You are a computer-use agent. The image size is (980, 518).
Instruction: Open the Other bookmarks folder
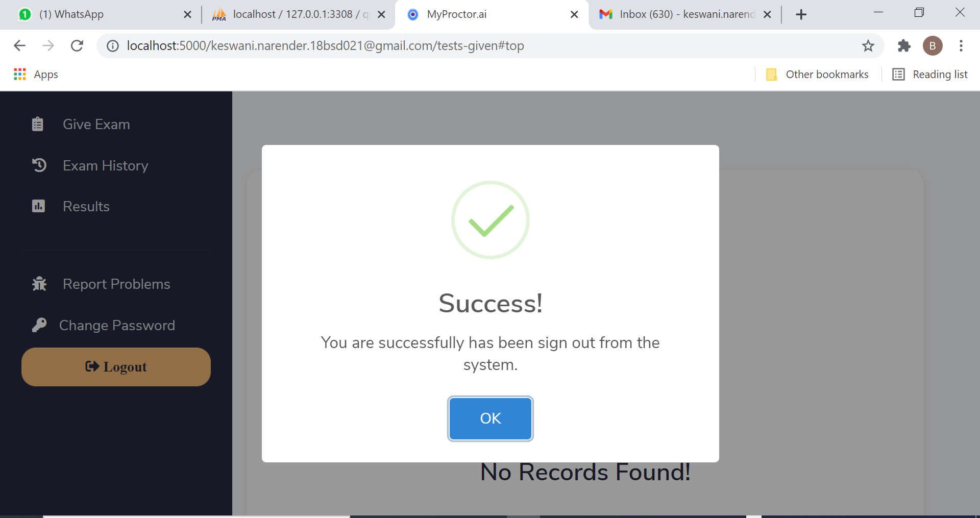point(817,75)
